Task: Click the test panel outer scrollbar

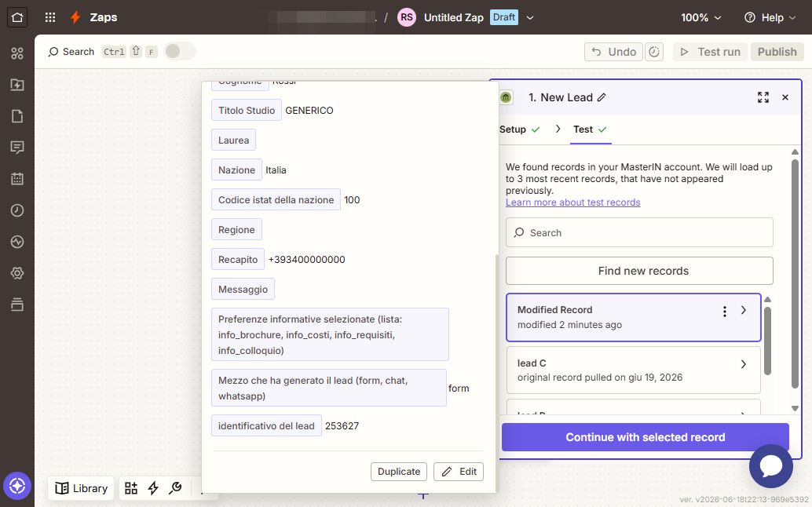Action: pos(795,273)
